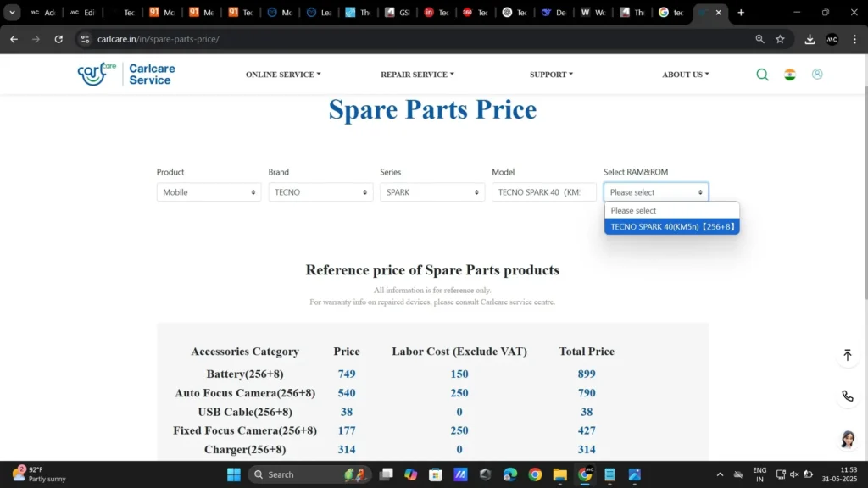Open the Chrome profile avatar
The height and width of the screenshot is (488, 868).
tap(832, 39)
